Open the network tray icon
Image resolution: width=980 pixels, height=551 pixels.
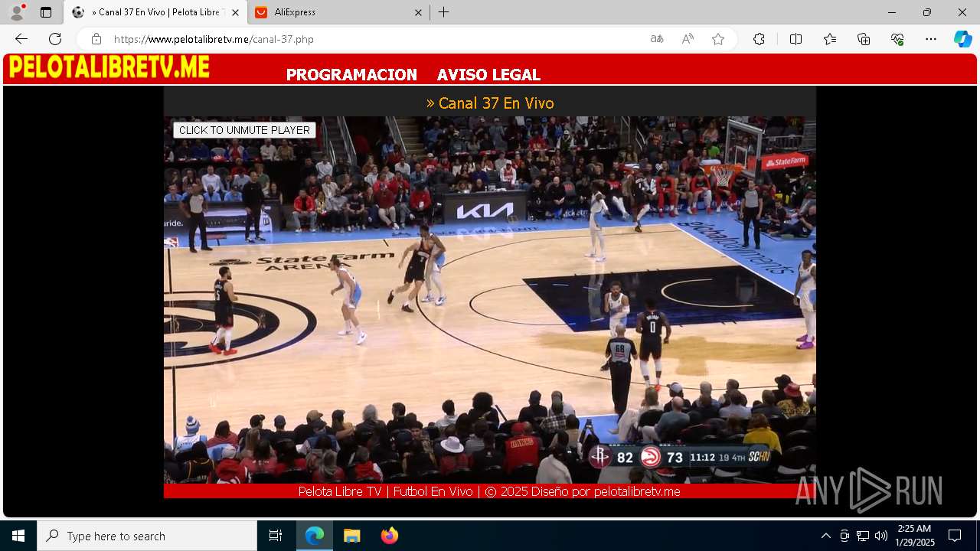click(863, 536)
